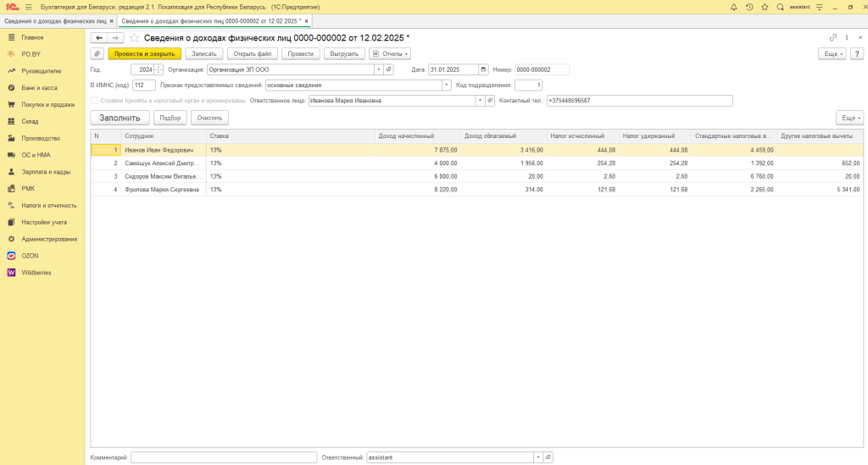
Task: Add document to favorites star
Action: click(x=134, y=38)
